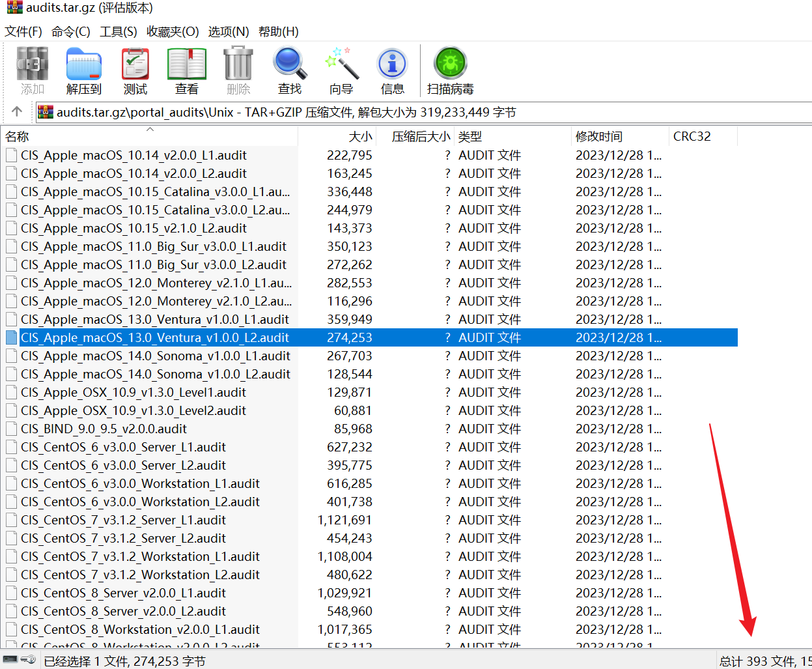Viewport: 812px width, 669px height.
Task: Select CIS_CentOS_6_v3.0.0_Workstation_L1.audit
Action: pos(140,483)
